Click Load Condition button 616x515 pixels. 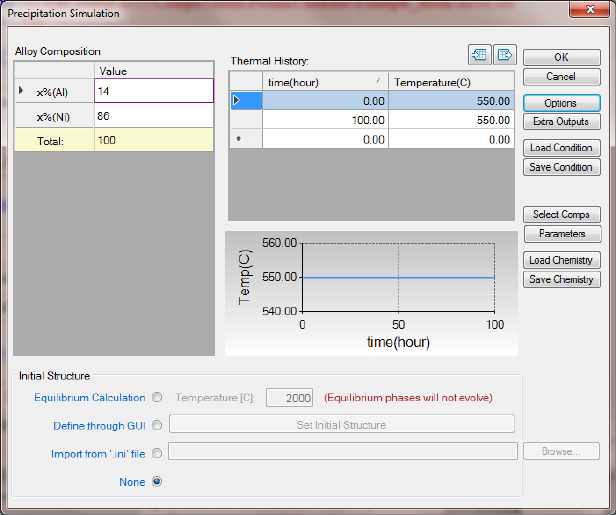[x=562, y=148]
